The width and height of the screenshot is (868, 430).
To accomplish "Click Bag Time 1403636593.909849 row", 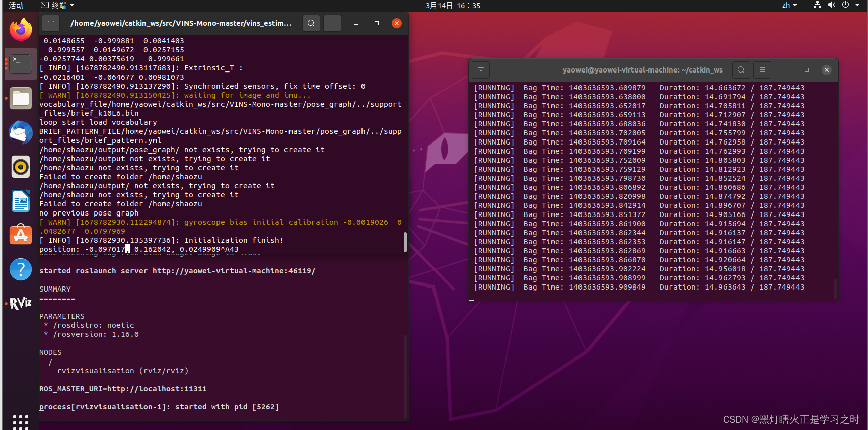I will [x=639, y=287].
